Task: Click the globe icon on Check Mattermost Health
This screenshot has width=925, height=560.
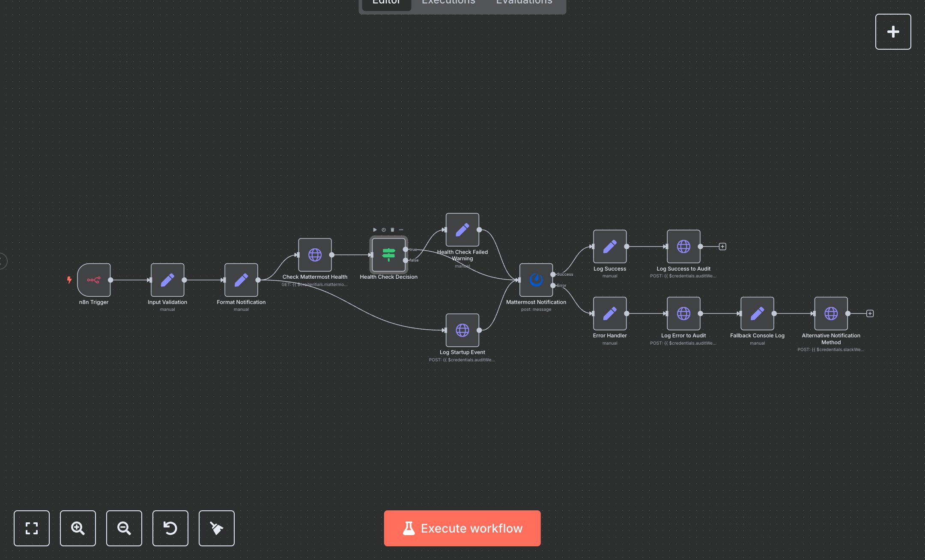Action: (x=315, y=255)
